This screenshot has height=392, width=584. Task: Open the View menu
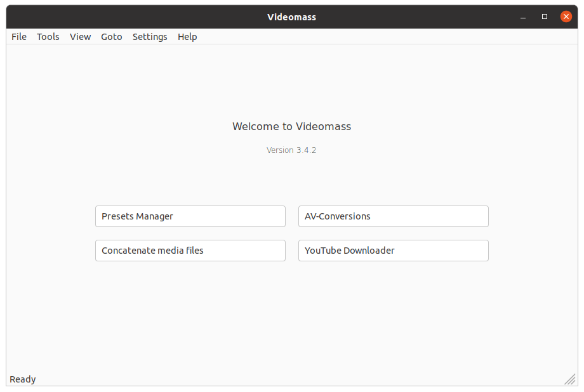pos(80,37)
